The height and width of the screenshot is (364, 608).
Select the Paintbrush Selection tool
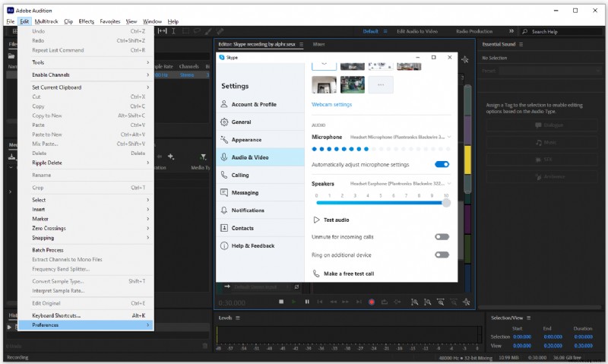[x=208, y=31]
